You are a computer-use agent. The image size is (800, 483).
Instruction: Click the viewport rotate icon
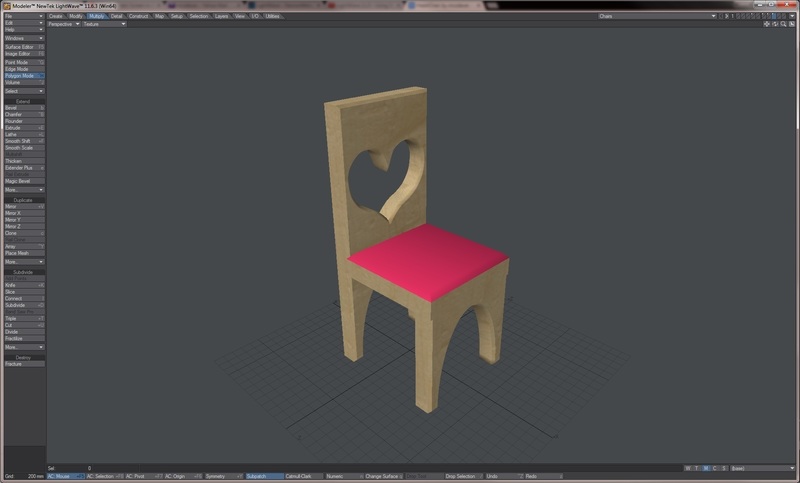pyautogui.click(x=775, y=24)
